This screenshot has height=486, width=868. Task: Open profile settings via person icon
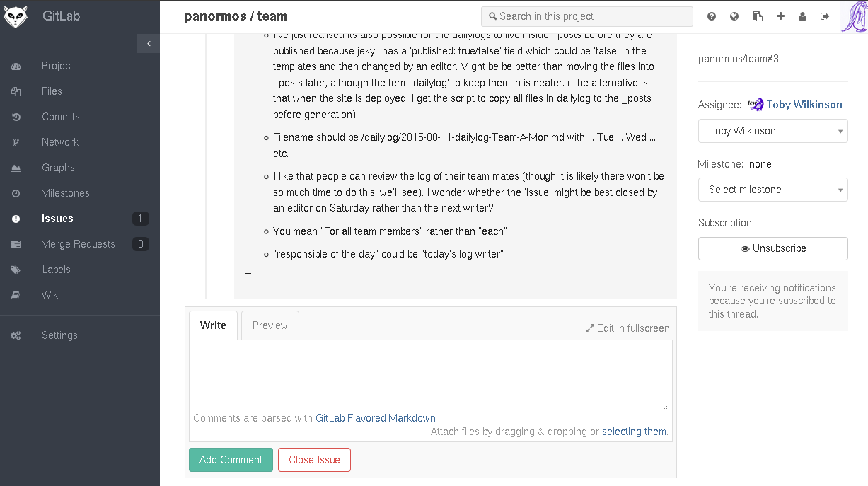tap(802, 16)
